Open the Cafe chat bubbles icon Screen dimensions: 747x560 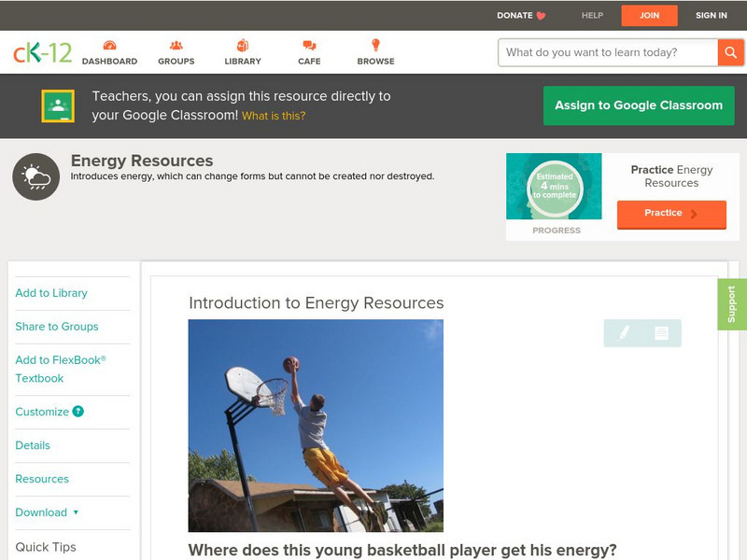tap(309, 45)
